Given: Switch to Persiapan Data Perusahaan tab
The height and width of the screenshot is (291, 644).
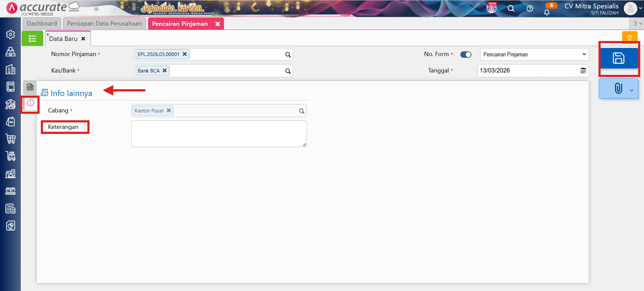Looking at the screenshot, I should 104,23.
